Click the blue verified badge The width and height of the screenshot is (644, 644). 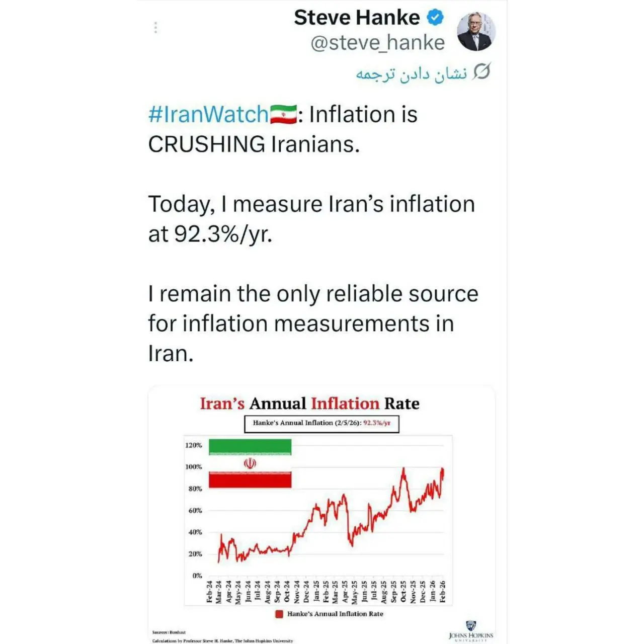point(435,18)
